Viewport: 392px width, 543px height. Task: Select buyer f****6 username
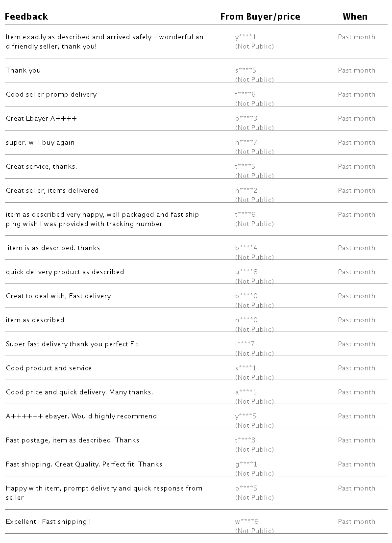pos(245,95)
